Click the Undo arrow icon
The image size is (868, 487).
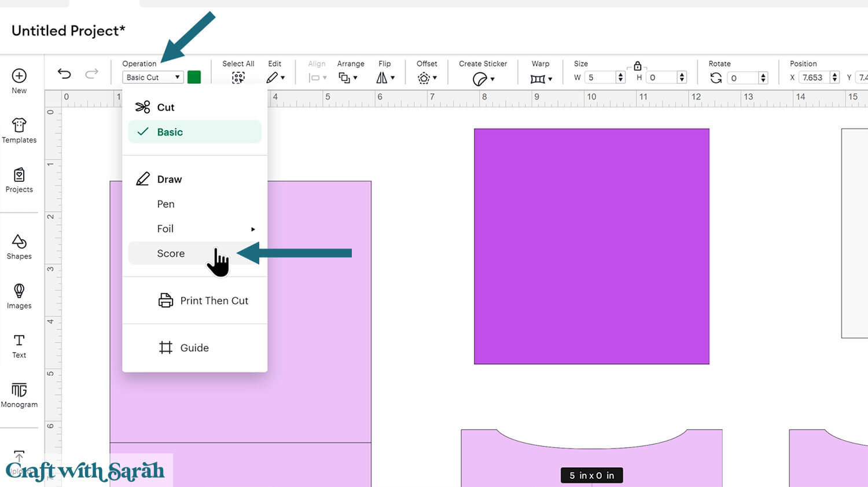point(64,74)
